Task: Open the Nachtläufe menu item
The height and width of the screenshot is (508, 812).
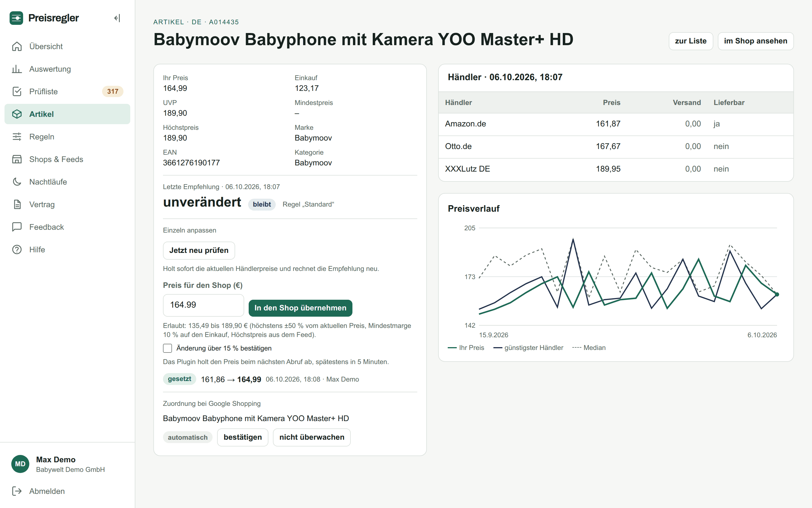Action: point(67,182)
